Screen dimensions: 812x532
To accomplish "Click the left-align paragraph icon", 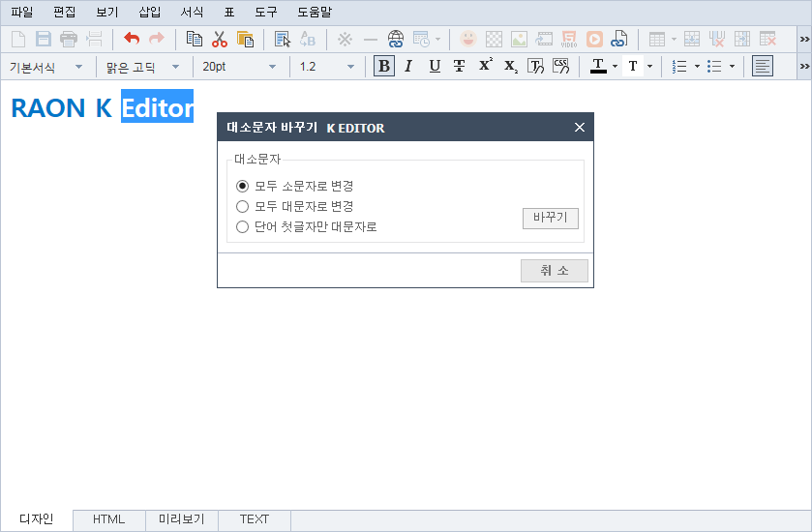I will pyautogui.click(x=763, y=66).
